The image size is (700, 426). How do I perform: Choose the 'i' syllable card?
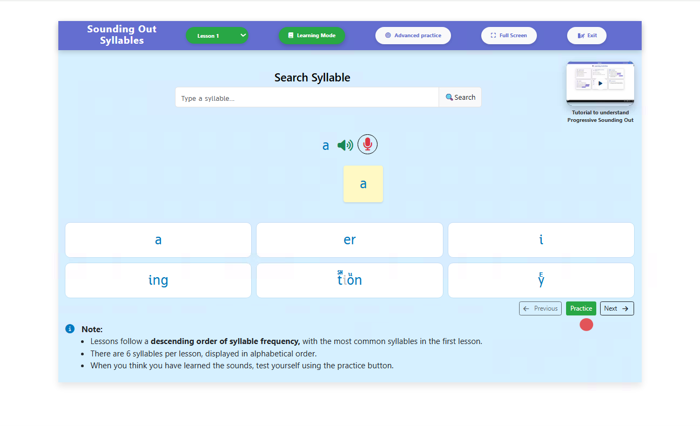click(541, 240)
